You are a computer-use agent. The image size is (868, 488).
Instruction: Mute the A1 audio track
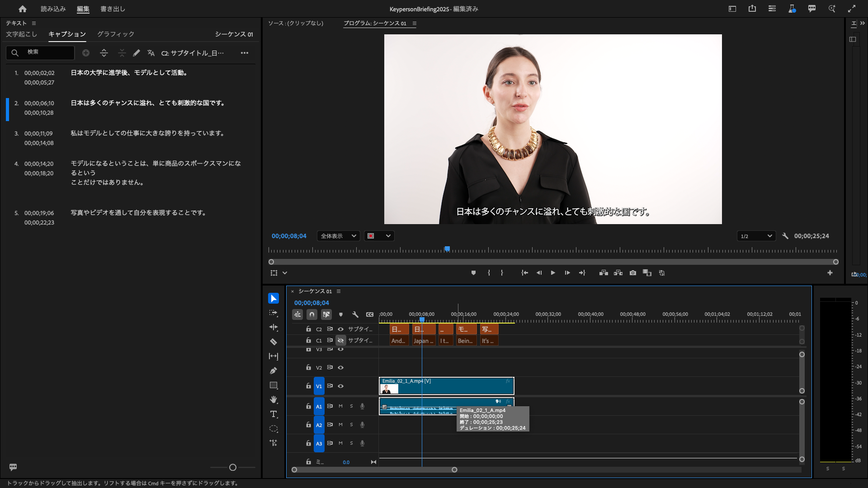click(x=341, y=406)
